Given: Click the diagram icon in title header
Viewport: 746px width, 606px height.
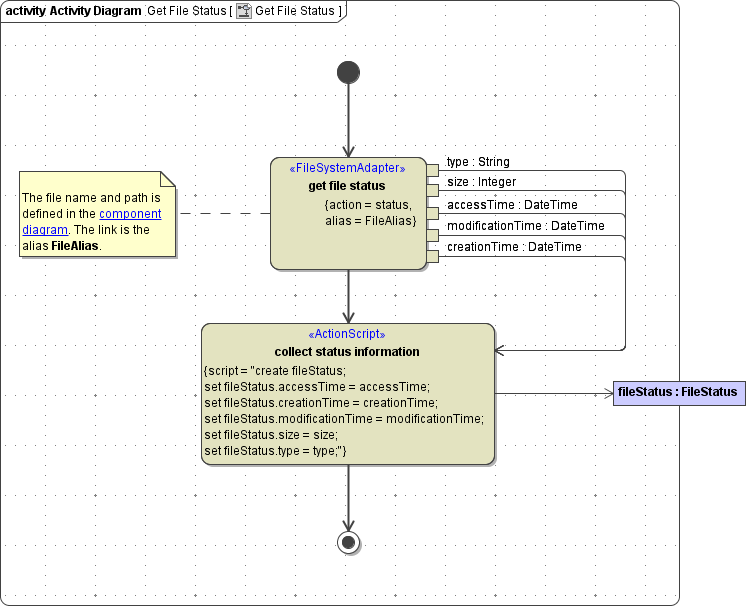Looking at the screenshot, I should tap(243, 11).
